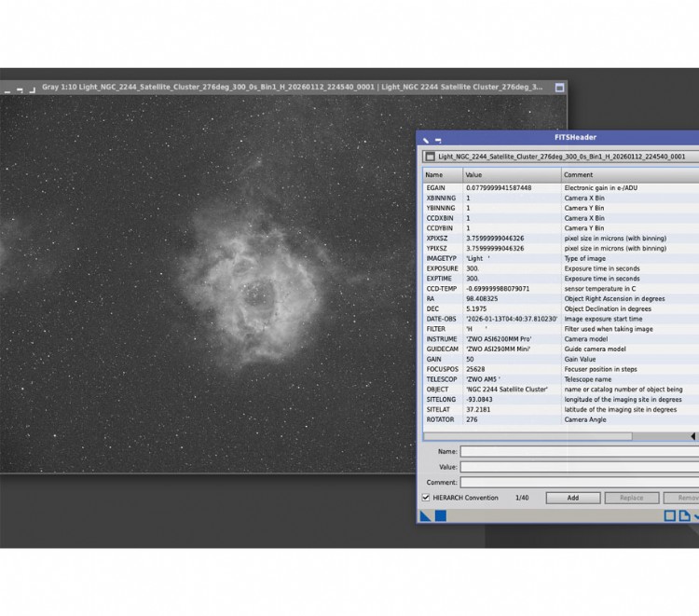This screenshot has width=699, height=616.
Task: Select the EXPTIME keyword row
Action: [x=561, y=279]
